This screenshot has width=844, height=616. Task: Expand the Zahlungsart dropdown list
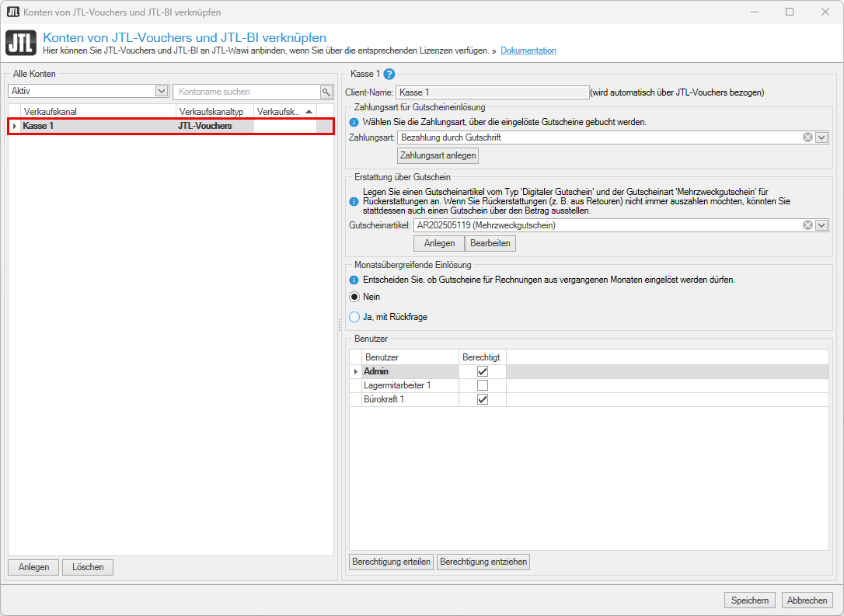tap(821, 137)
